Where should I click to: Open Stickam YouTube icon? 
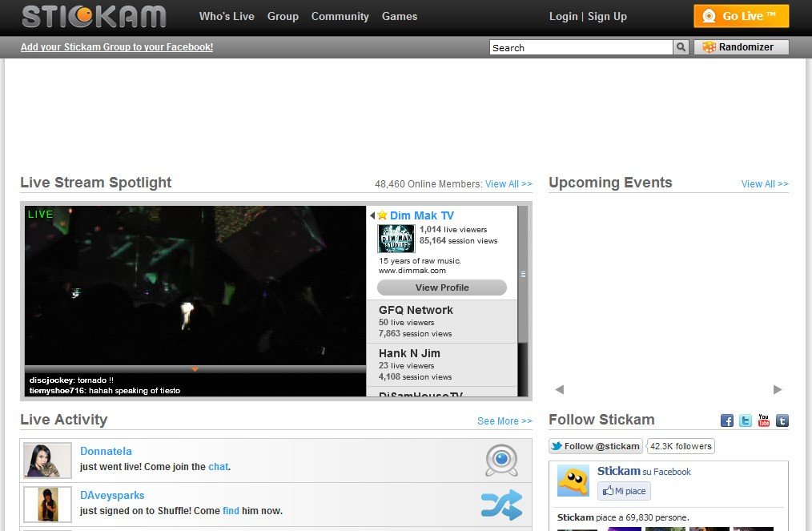point(764,420)
